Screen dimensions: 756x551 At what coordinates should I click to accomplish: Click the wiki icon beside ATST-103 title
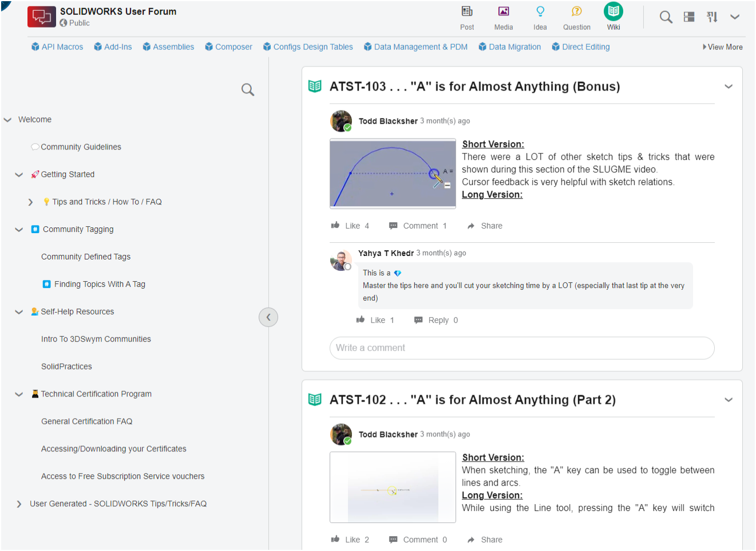click(x=315, y=86)
